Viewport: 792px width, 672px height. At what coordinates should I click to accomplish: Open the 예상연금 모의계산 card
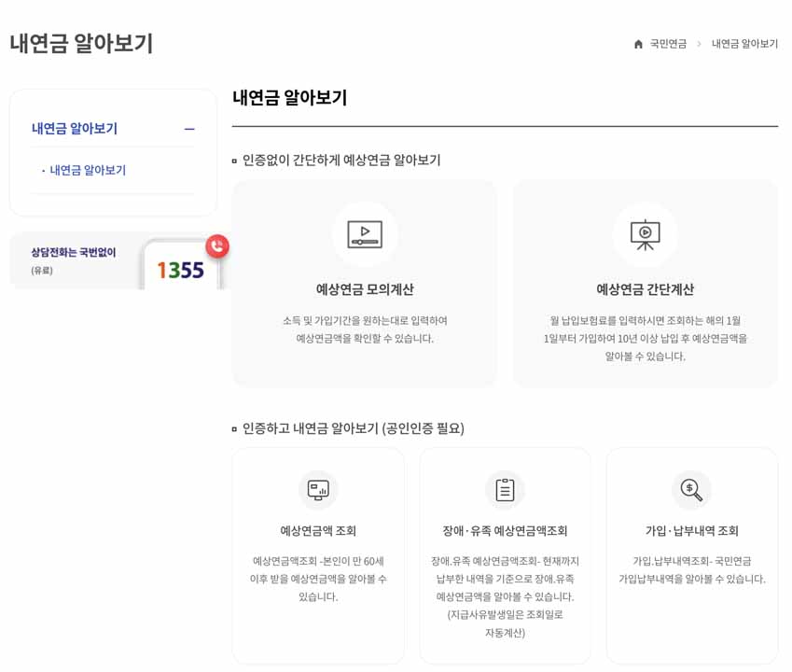365,283
